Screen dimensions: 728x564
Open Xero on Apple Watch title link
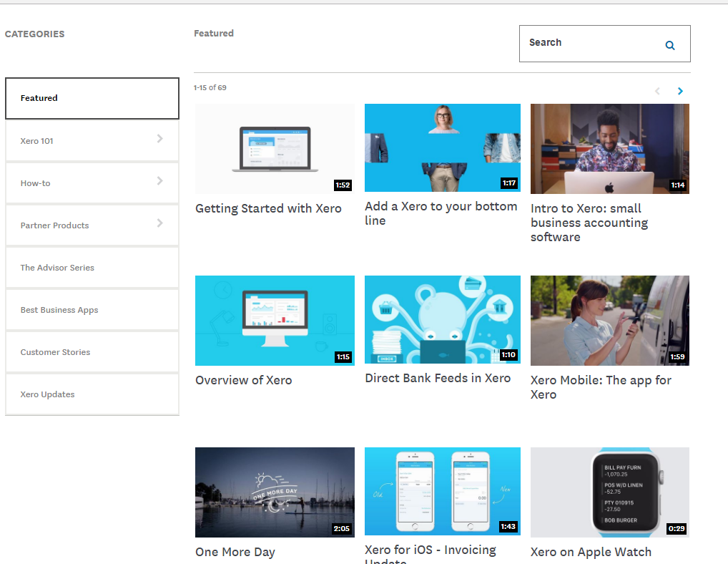[591, 553]
